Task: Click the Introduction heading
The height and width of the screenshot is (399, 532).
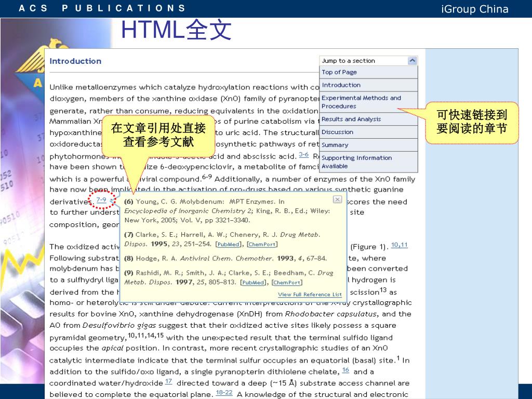Action: (75, 61)
